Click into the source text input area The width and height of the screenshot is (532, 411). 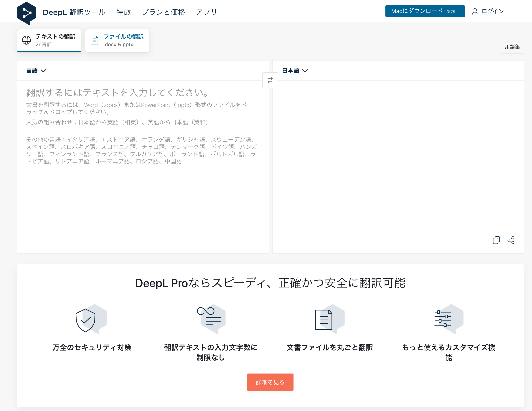[143, 167]
